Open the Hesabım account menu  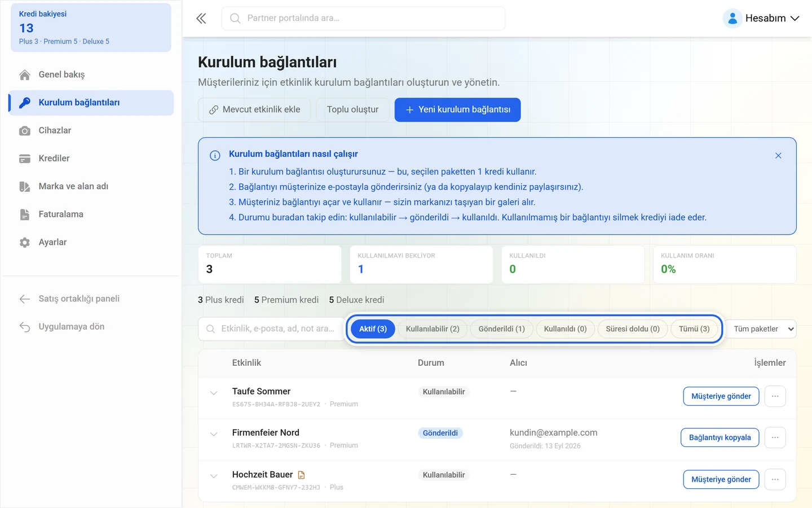(762, 19)
